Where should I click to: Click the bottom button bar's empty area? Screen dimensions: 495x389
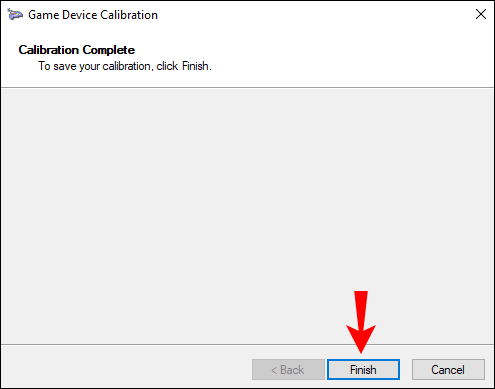127,367
